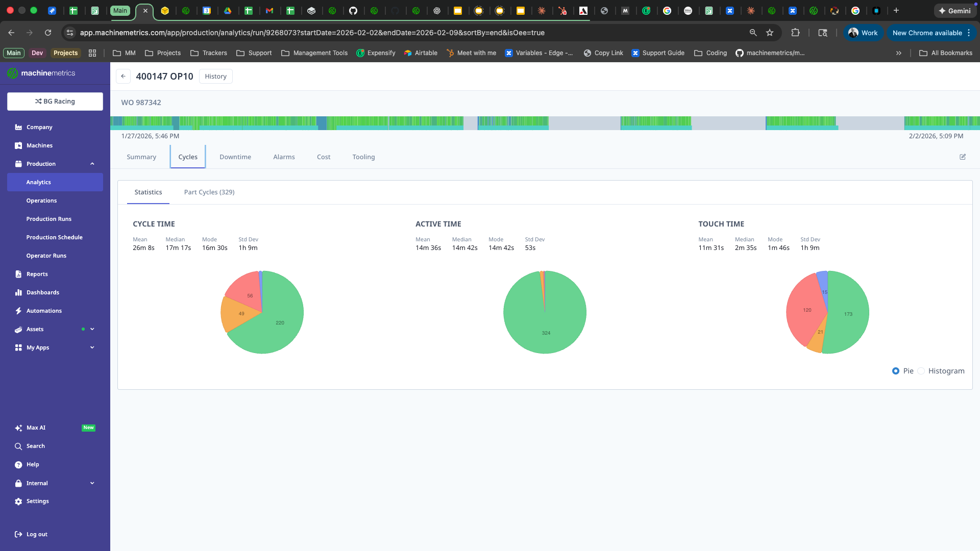The width and height of the screenshot is (980, 551).
Task: Open Max AI from the sidebar
Action: click(35, 428)
